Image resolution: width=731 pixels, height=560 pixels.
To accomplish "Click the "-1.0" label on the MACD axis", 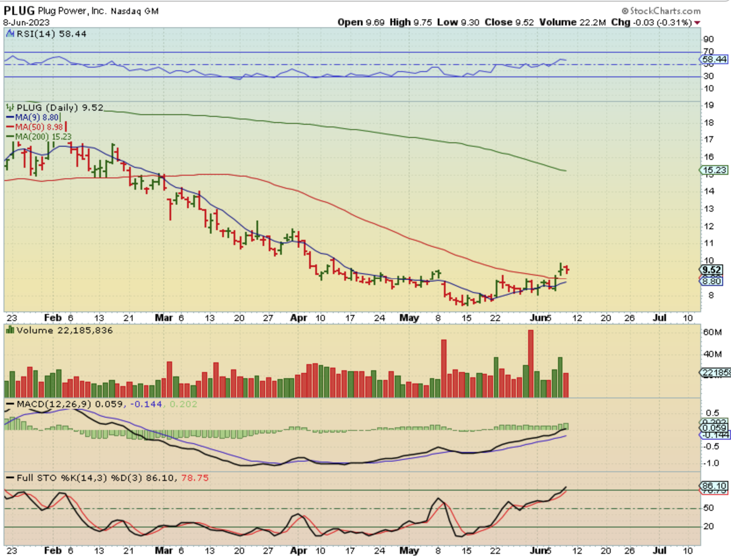I will click(x=712, y=463).
